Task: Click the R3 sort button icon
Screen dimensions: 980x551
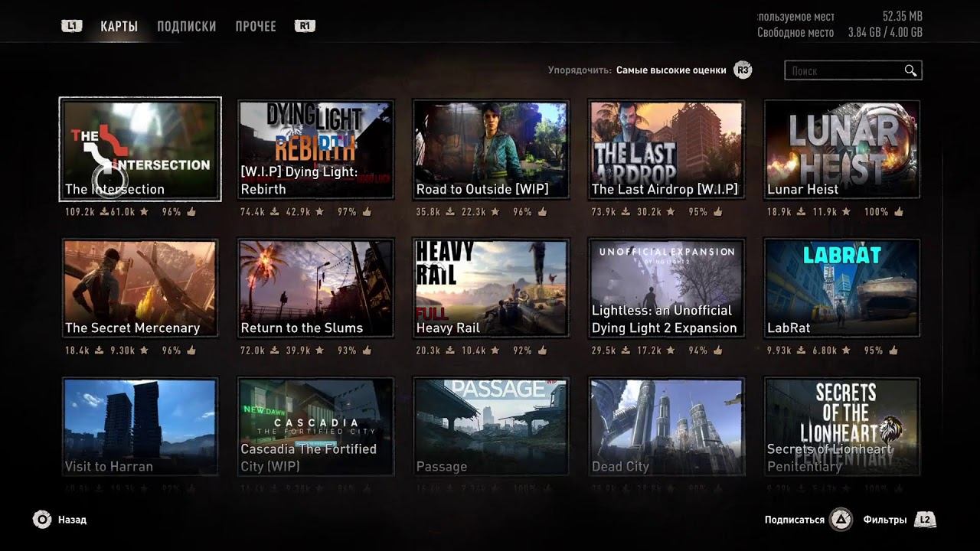Action: (742, 70)
